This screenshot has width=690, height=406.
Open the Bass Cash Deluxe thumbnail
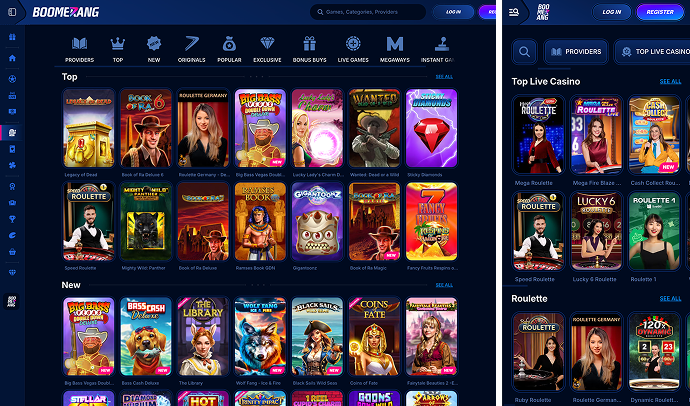point(146,337)
